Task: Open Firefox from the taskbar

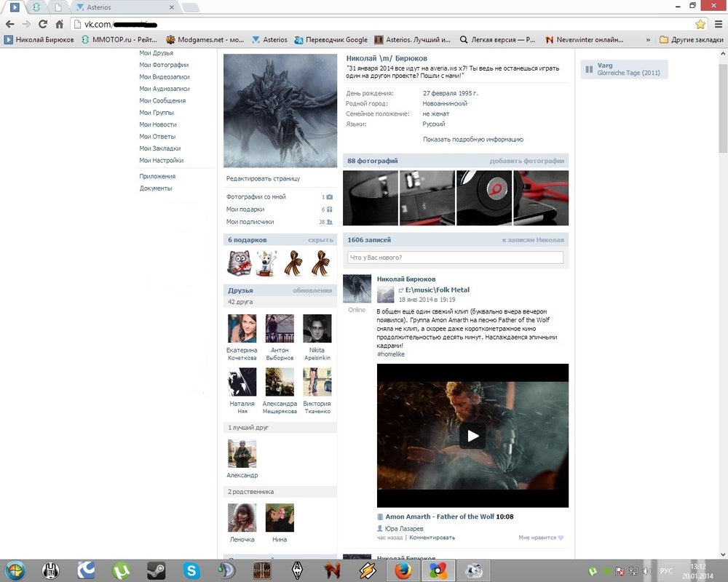Action: 403,570
